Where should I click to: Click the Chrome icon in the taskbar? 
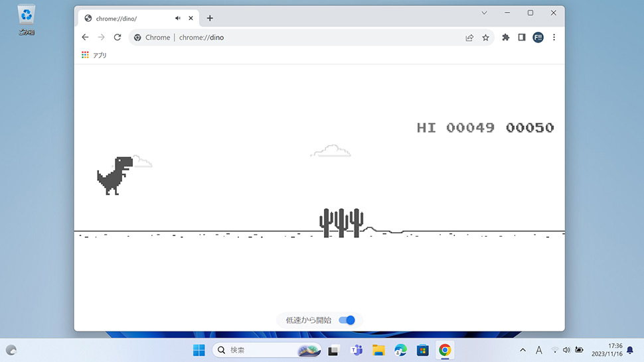[x=445, y=350]
